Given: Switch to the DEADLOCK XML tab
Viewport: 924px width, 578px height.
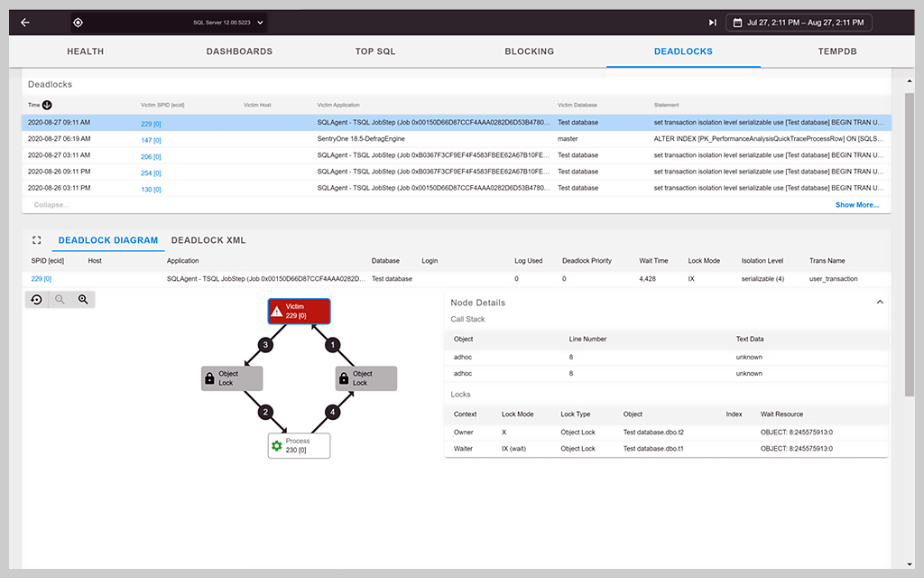Looking at the screenshot, I should click(208, 240).
